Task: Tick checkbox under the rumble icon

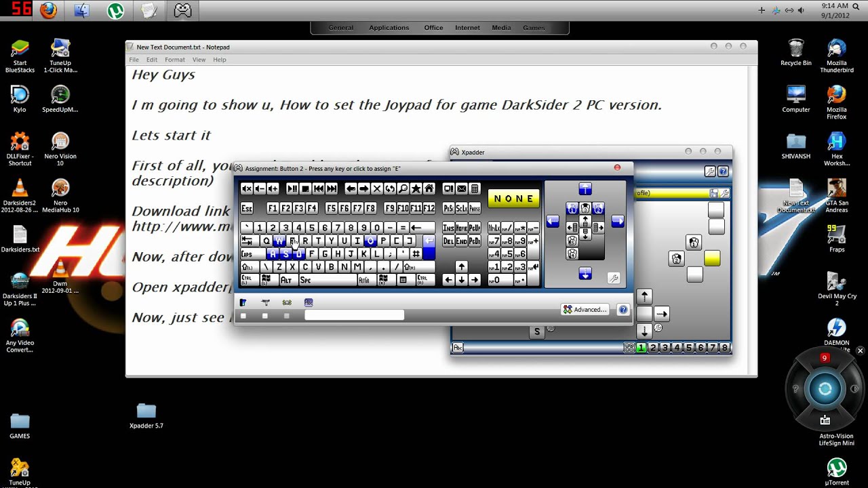Action: click(287, 316)
